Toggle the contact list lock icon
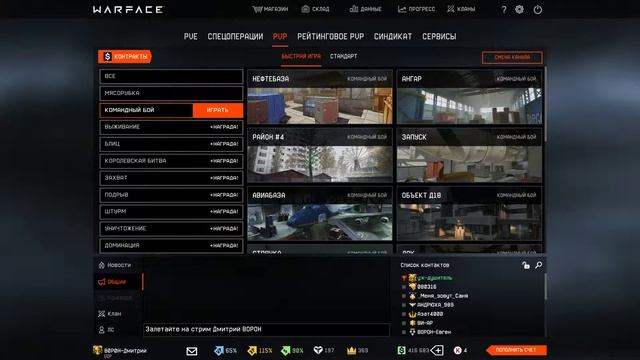Screen dimensions: 640x360 click(526, 265)
